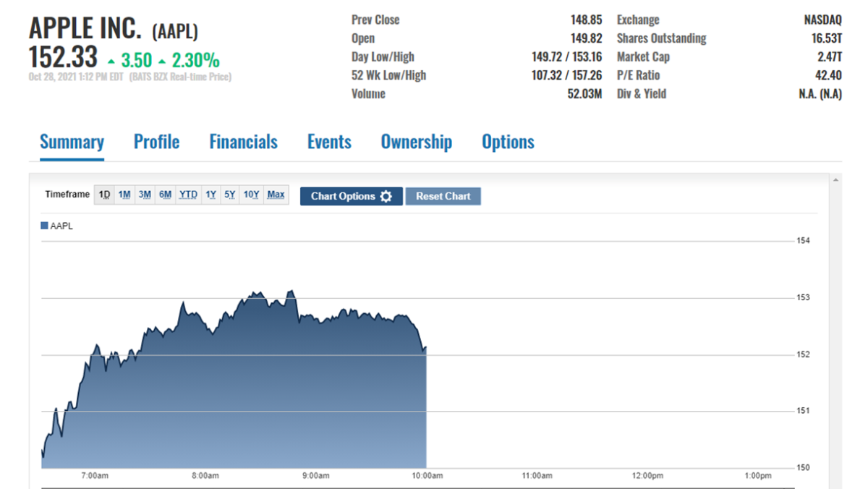Image resolution: width=868 pixels, height=489 pixels.
Task: Click the green up arrow before 3.50
Action: [x=111, y=61]
